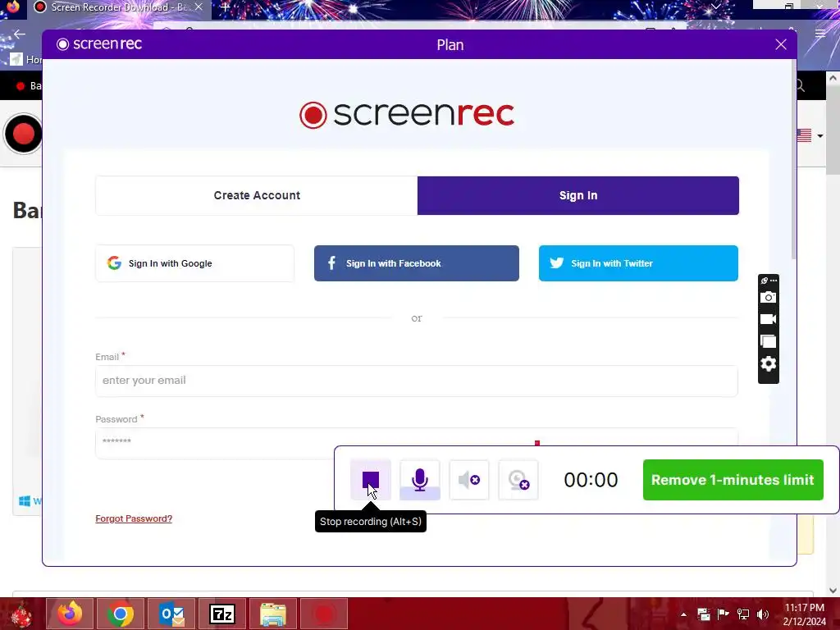Start video capture from the sidebar camcorder icon

pyautogui.click(x=768, y=319)
